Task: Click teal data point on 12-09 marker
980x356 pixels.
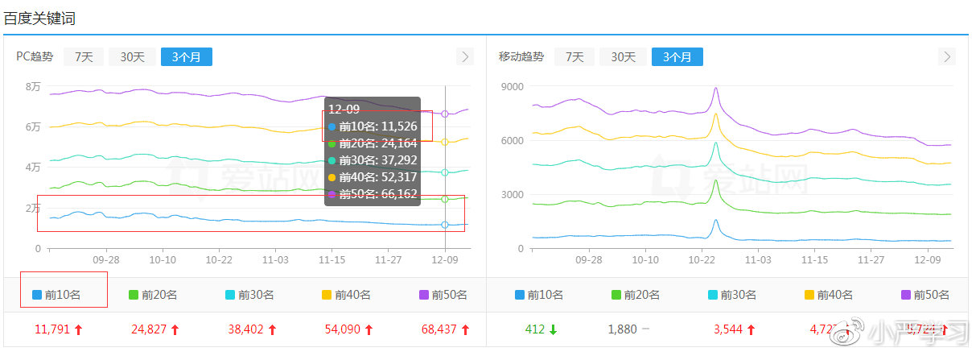Action: [x=445, y=172]
